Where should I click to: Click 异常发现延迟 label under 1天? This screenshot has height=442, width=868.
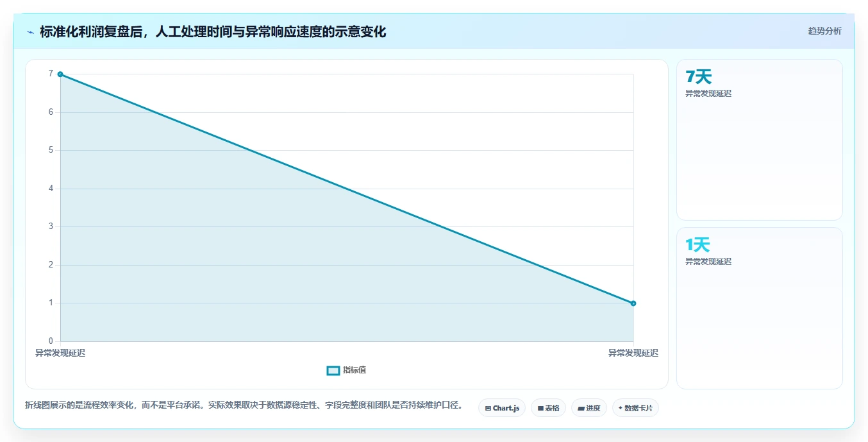(x=708, y=262)
